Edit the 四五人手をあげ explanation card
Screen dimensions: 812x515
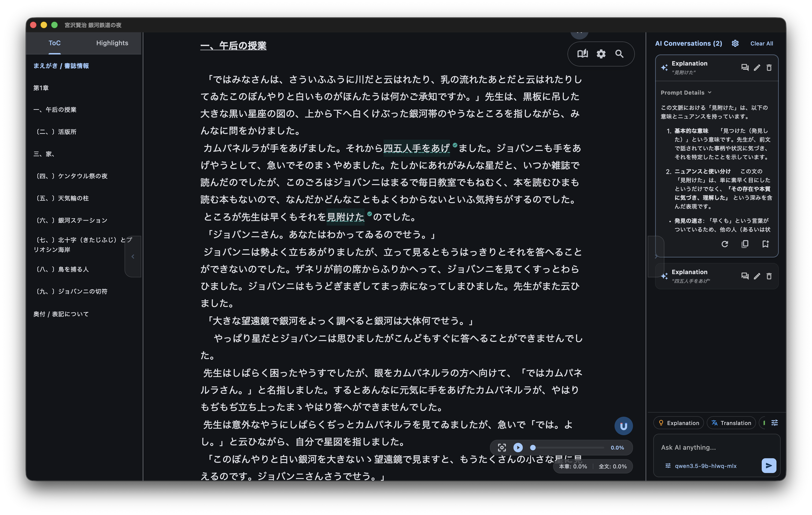tap(757, 276)
